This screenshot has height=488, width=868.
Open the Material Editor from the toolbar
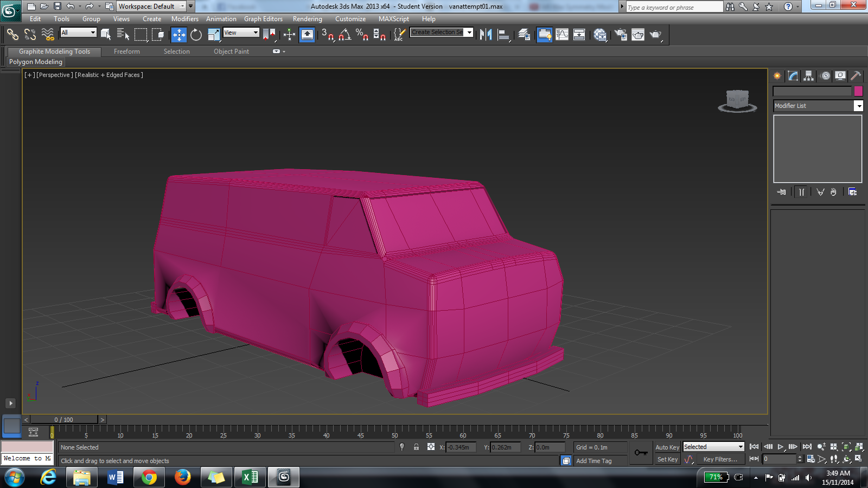(x=599, y=35)
